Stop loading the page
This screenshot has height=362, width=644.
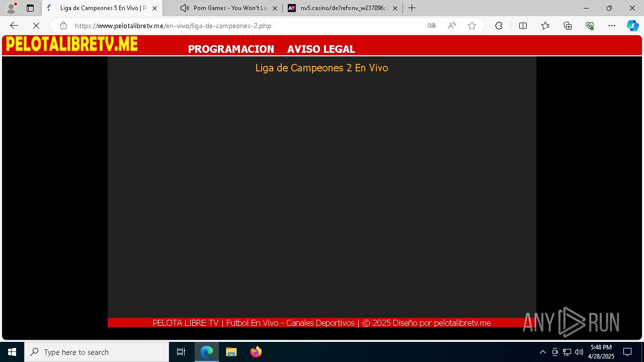(x=36, y=26)
